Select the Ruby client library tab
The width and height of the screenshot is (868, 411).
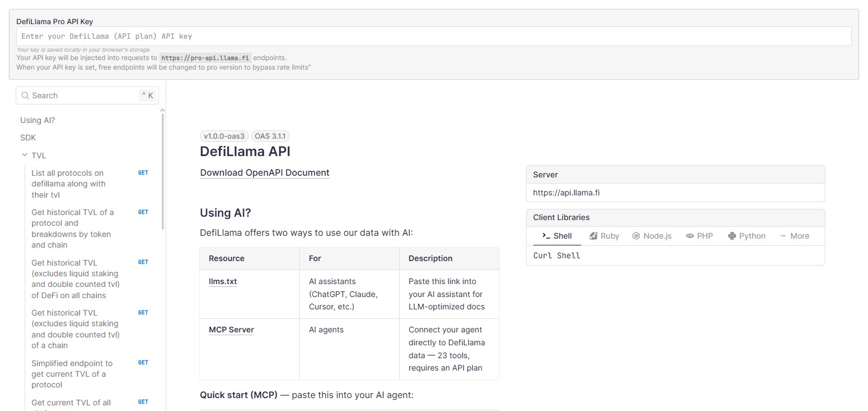(x=604, y=236)
